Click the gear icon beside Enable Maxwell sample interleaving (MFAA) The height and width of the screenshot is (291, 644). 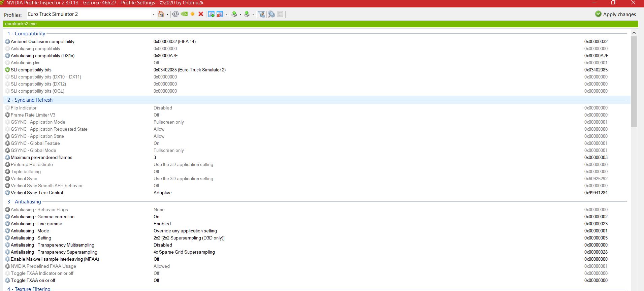point(7,259)
